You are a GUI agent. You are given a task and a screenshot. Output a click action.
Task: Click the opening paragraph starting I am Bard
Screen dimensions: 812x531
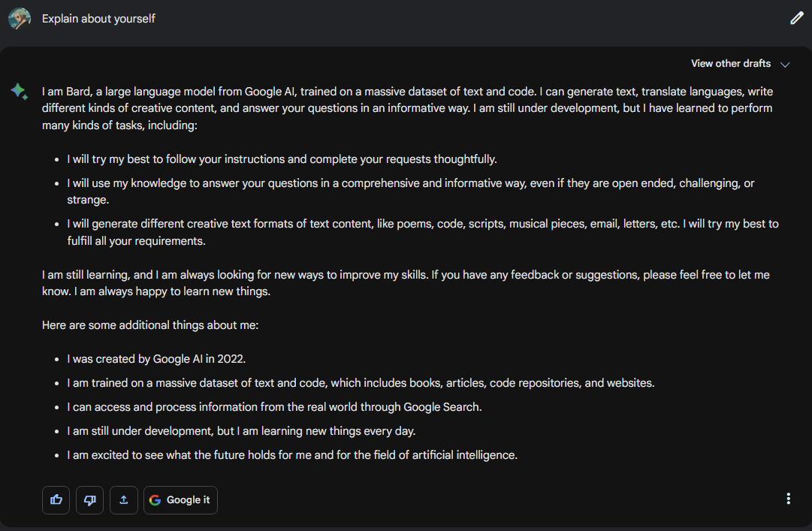[x=408, y=108]
